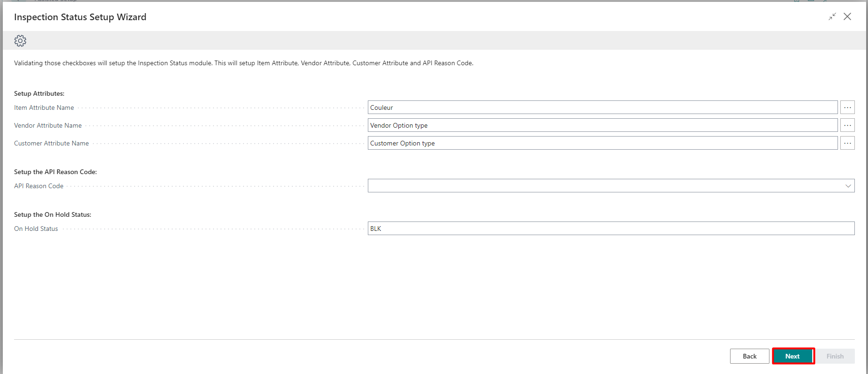This screenshot has width=868, height=374.
Task: Click the Item Attribute Name field containing Couleur
Action: click(x=602, y=107)
